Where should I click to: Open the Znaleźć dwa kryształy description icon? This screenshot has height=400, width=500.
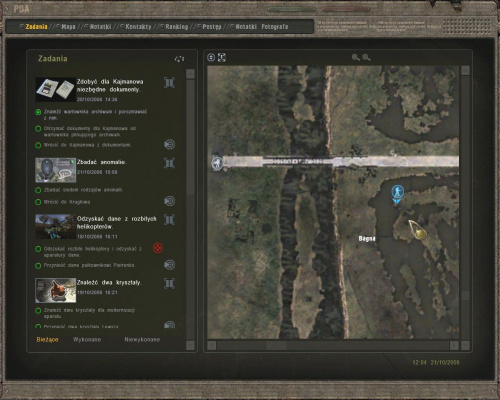click(x=169, y=283)
